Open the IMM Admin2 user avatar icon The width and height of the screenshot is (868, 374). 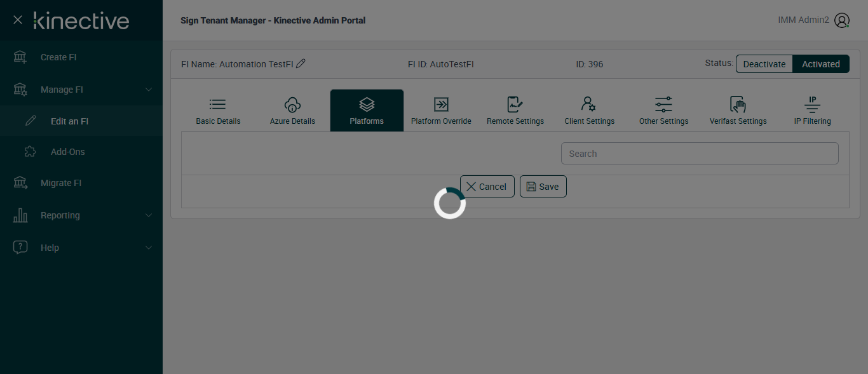(x=842, y=20)
